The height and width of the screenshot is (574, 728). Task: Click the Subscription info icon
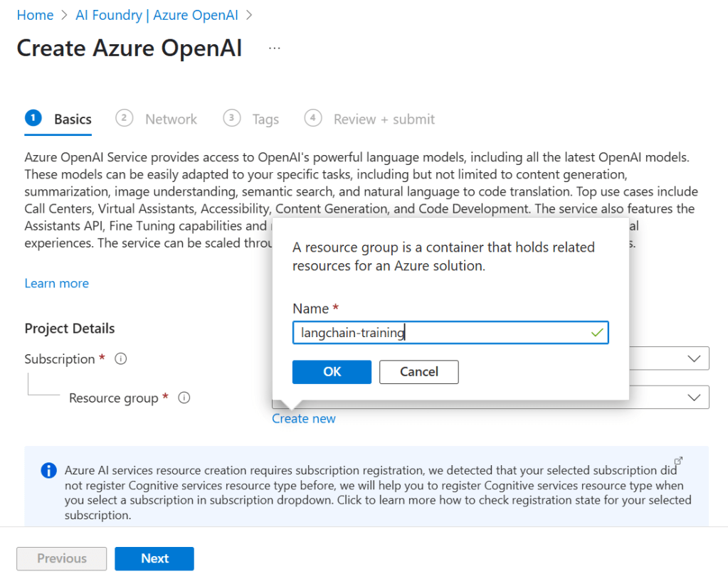click(121, 359)
